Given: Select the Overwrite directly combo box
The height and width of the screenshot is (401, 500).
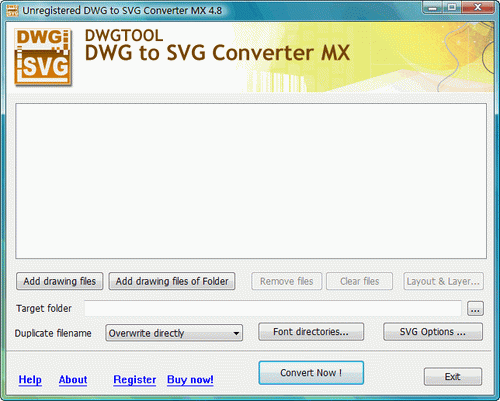Looking at the screenshot, I should coord(174,333).
